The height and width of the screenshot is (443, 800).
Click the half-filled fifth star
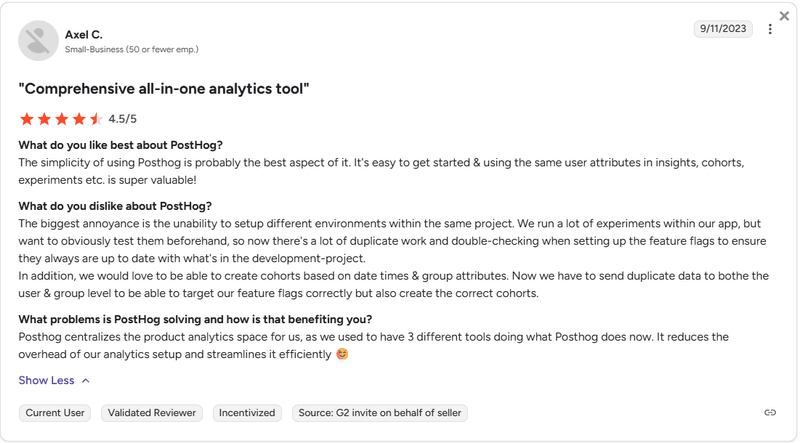96,119
